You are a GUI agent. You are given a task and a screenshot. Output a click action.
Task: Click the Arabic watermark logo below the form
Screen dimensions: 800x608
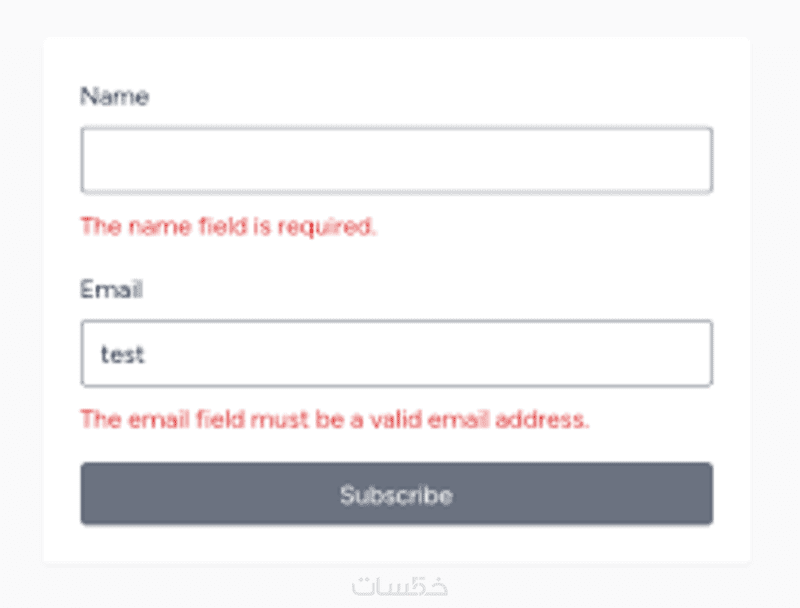click(399, 586)
